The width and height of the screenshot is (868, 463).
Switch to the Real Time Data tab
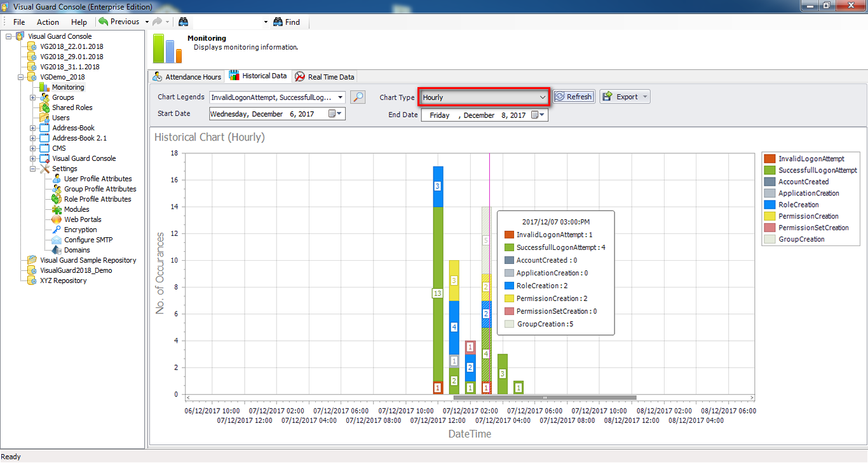point(325,77)
